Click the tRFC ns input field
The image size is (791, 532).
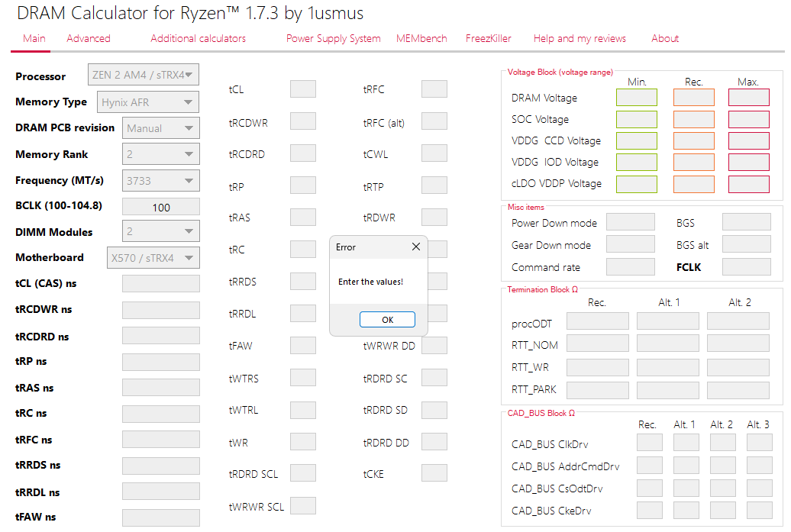(161, 439)
